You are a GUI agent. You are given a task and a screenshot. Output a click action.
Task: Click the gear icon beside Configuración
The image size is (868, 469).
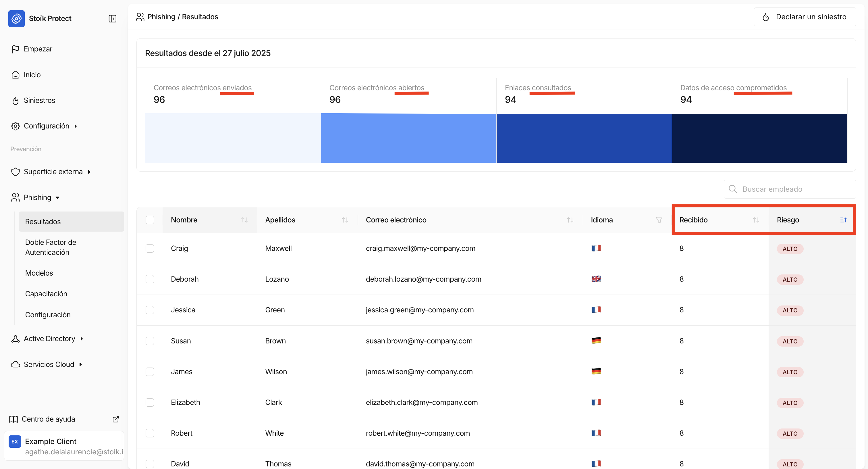tap(15, 126)
